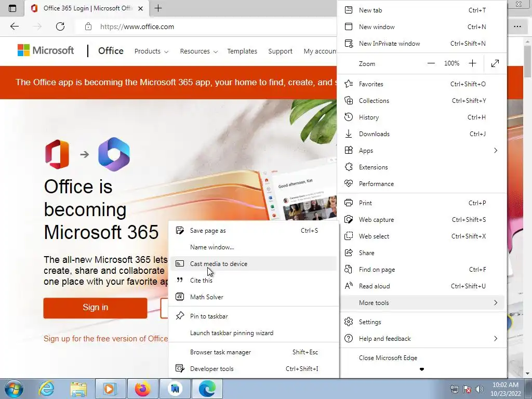This screenshot has width=532, height=399.
Task: Launch Internet Explorer from taskbar
Action: (x=46, y=389)
